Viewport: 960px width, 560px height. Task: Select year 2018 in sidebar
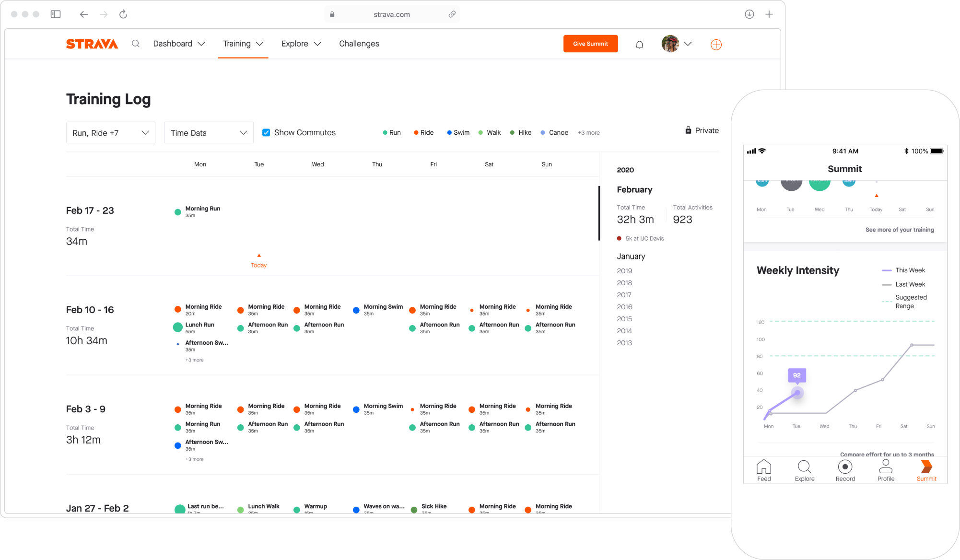624,283
